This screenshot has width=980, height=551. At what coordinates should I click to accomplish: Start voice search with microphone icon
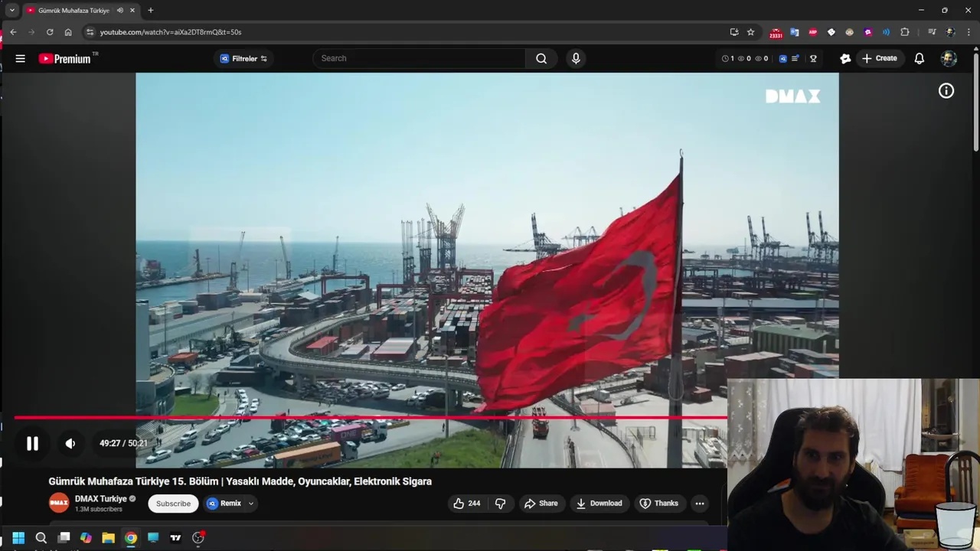pos(576,58)
